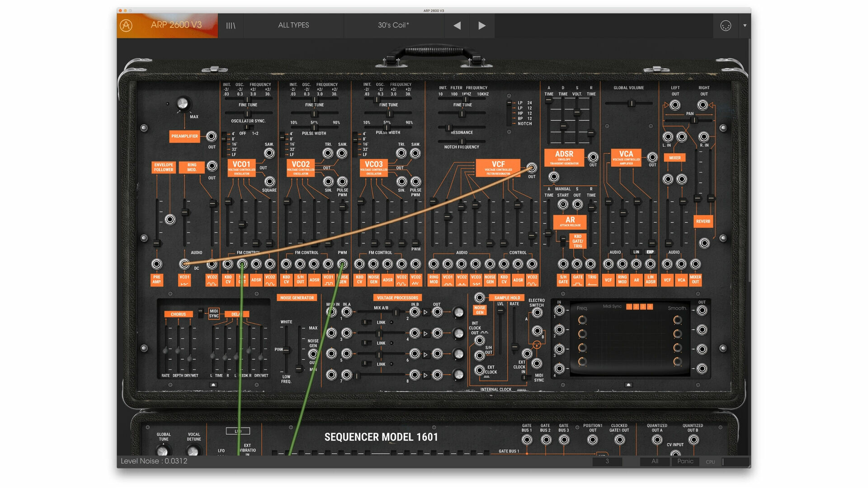Open the preset library browser icon
868x488 pixels.
[231, 25]
